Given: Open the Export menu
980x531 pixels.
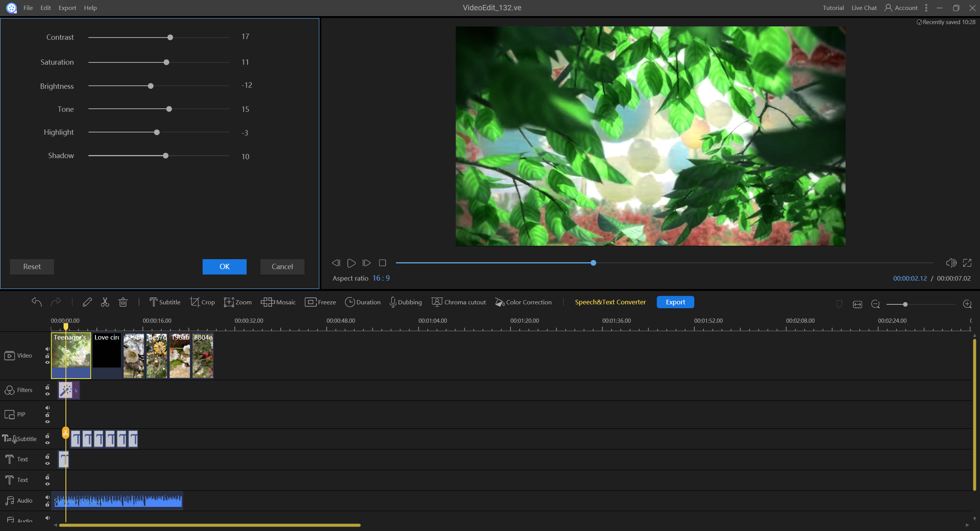Looking at the screenshot, I should click(x=67, y=8).
